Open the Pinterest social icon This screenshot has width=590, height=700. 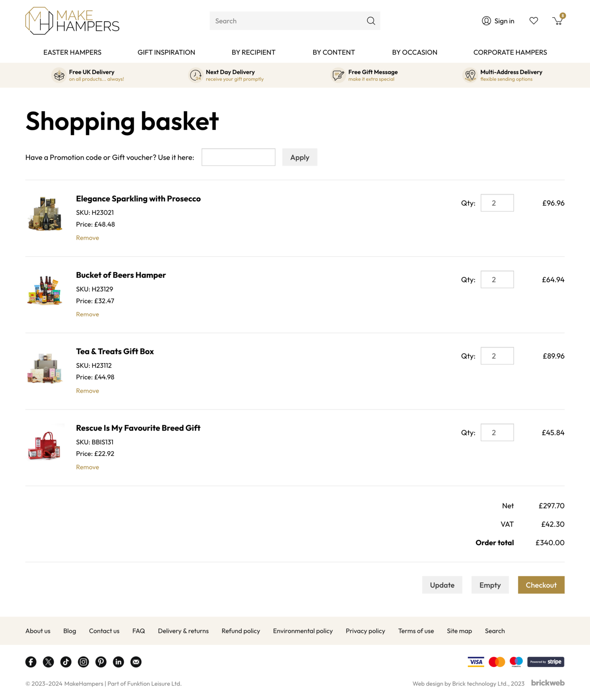101,662
